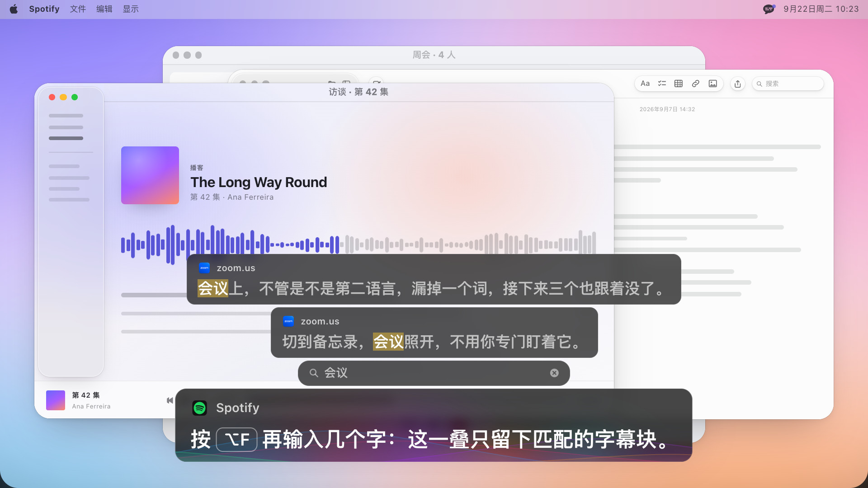This screenshot has height=488, width=868.
Task: Click the search magnifier icon beside 会议
Action: 314,373
